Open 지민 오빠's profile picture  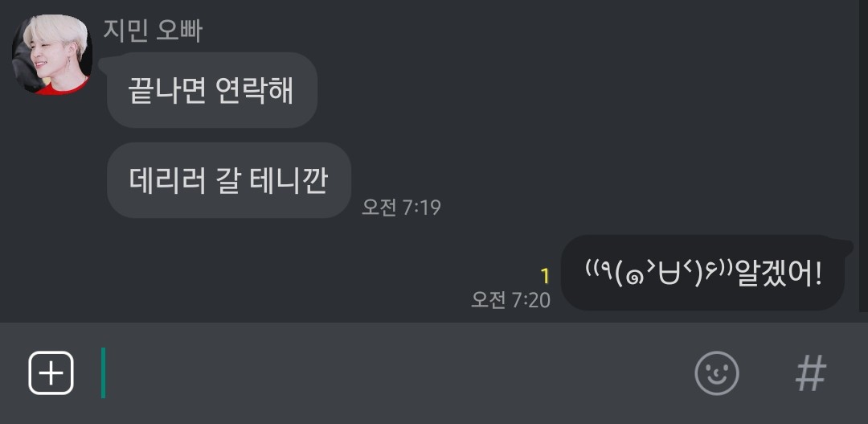51,55
